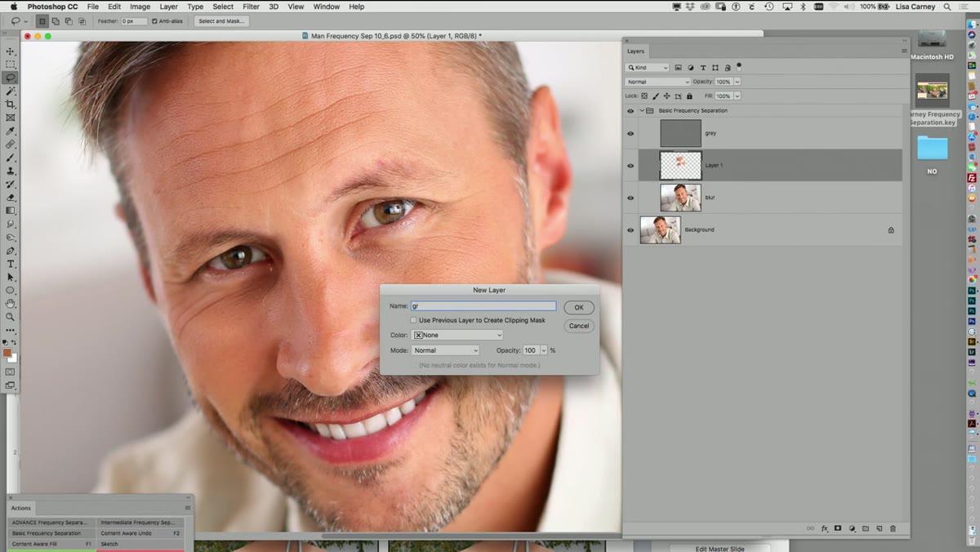Open the Layer menu
Image resolution: width=980 pixels, height=552 pixels.
(168, 7)
